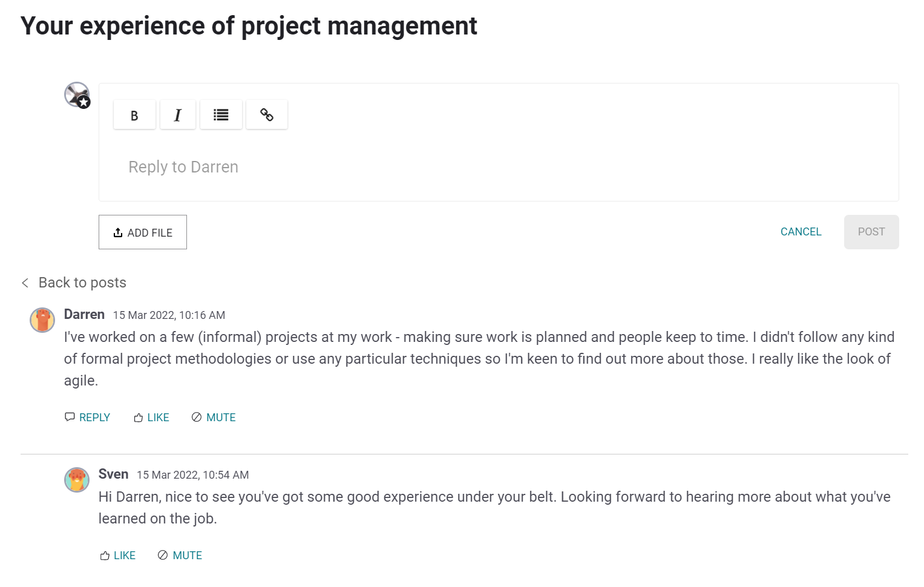Reply to Darren's post
Image resolution: width=924 pixels, height=587 pixels.
pos(88,418)
